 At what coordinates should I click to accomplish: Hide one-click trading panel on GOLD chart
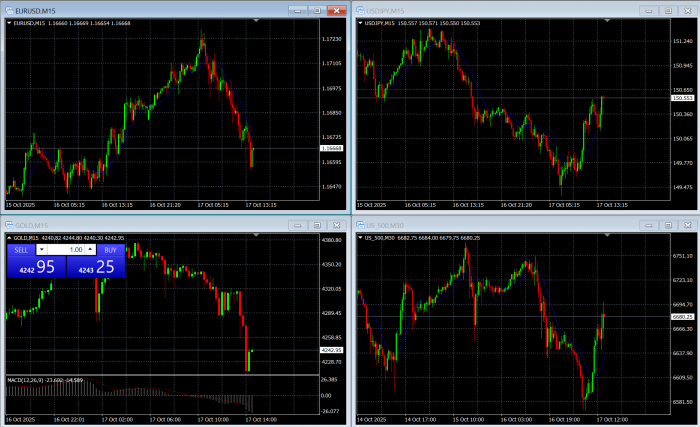click(x=10, y=238)
